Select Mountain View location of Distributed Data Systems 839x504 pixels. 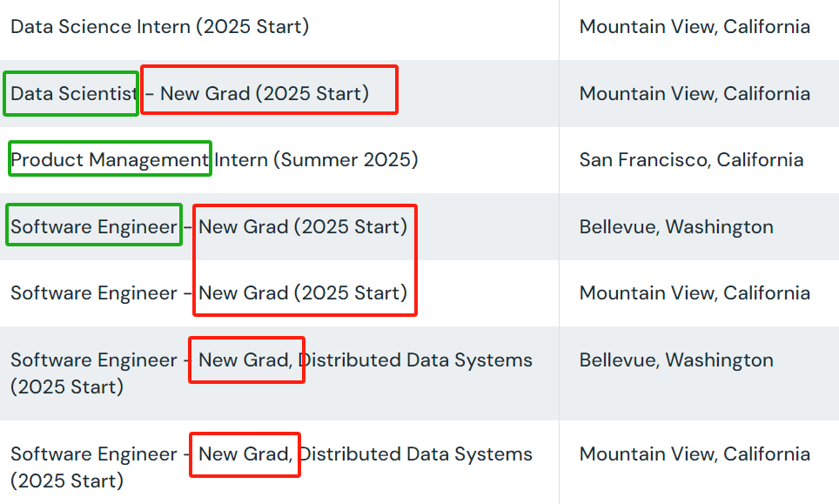[x=695, y=454]
